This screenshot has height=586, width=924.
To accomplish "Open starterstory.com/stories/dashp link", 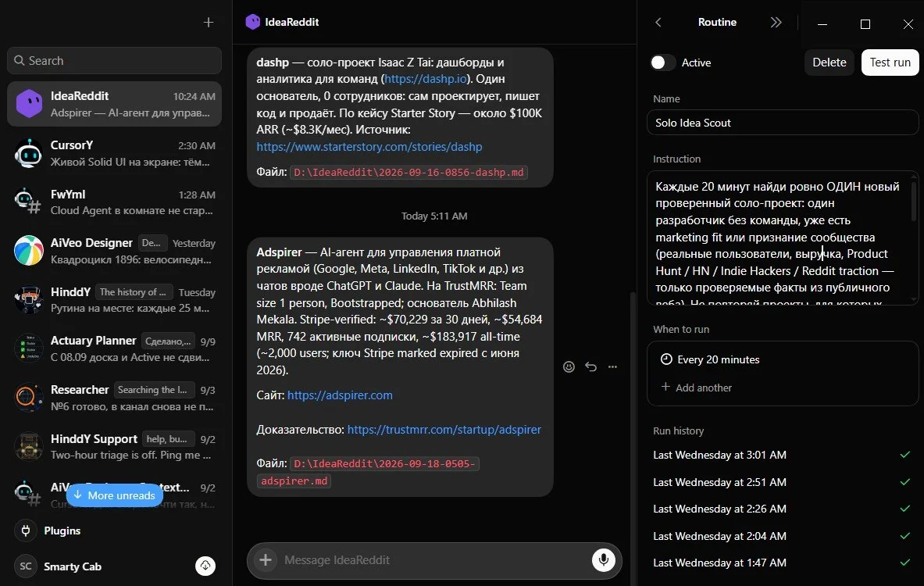I will pos(369,147).
